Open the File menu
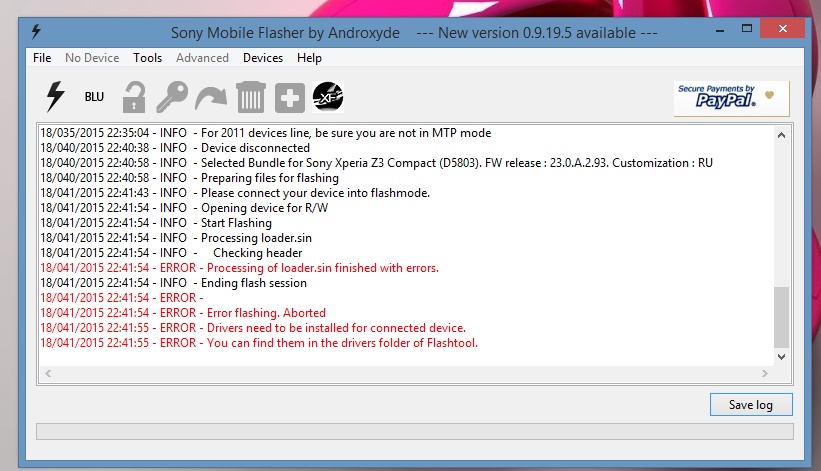 tap(42, 58)
